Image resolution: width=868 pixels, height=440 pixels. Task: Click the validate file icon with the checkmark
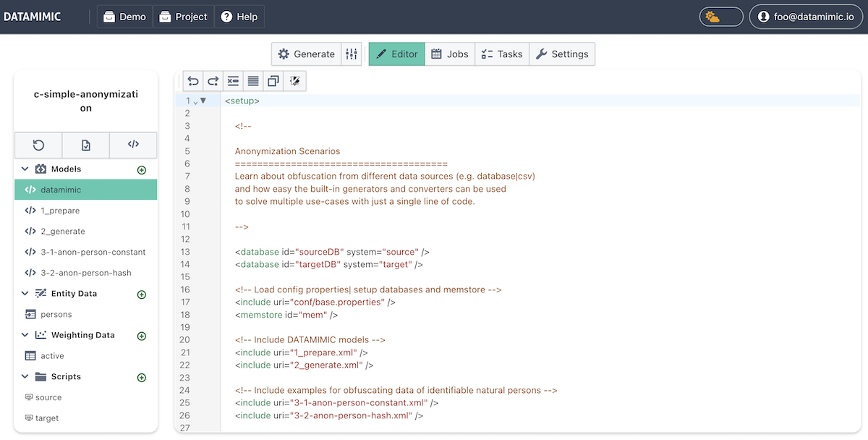(86, 145)
